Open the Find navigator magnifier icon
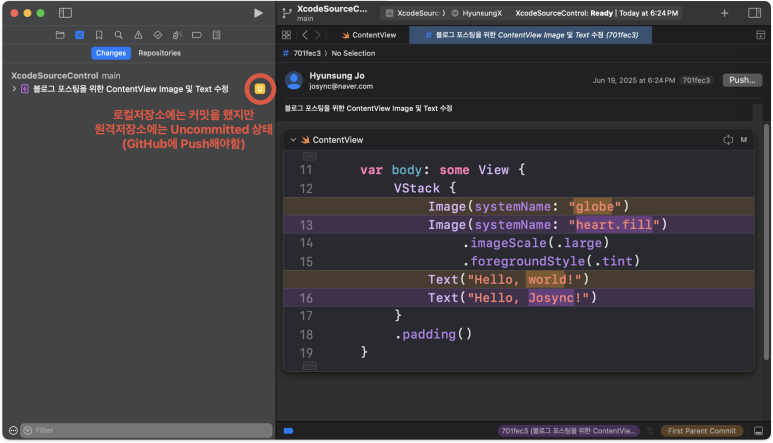Screen dimensions: 773x443 click(119, 35)
